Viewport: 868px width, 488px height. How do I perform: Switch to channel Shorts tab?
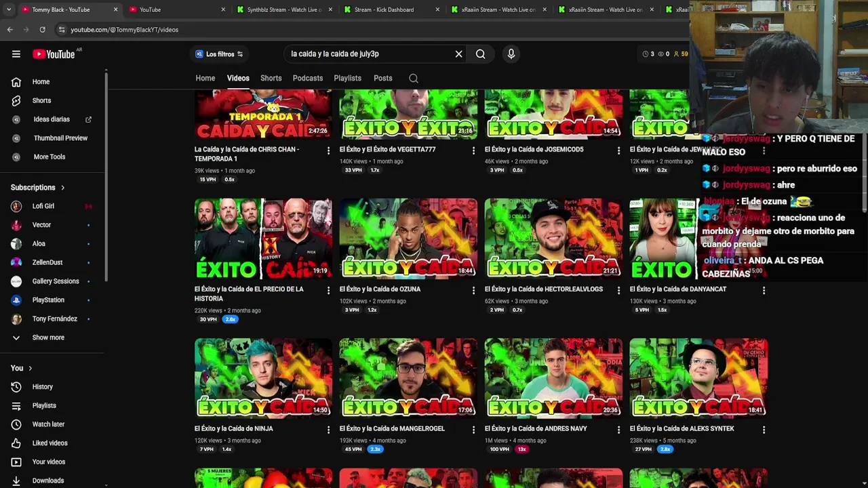coord(271,78)
